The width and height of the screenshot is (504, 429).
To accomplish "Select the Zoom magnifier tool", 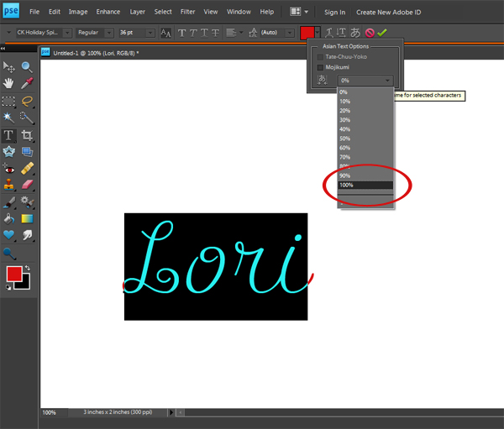I will click(27, 67).
